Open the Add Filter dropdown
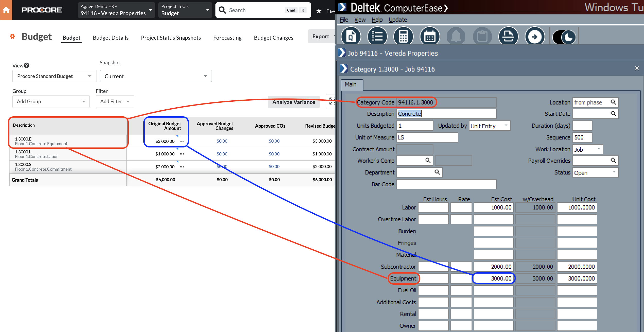 click(115, 101)
